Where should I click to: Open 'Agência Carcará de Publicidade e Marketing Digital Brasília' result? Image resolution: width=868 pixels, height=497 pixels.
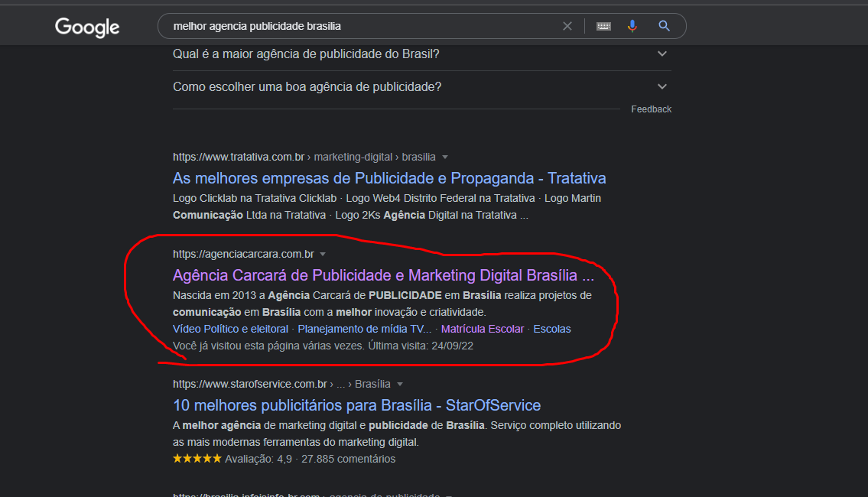click(383, 275)
